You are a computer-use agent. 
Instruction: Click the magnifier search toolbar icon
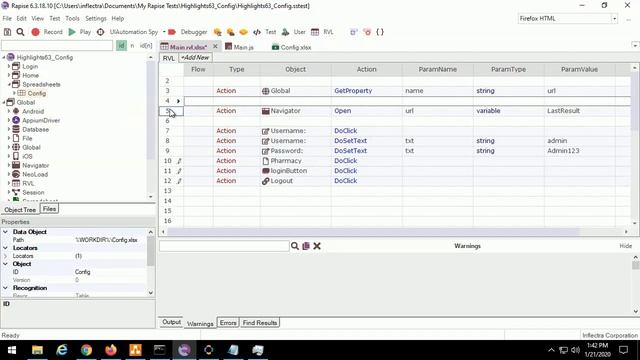pos(20,32)
